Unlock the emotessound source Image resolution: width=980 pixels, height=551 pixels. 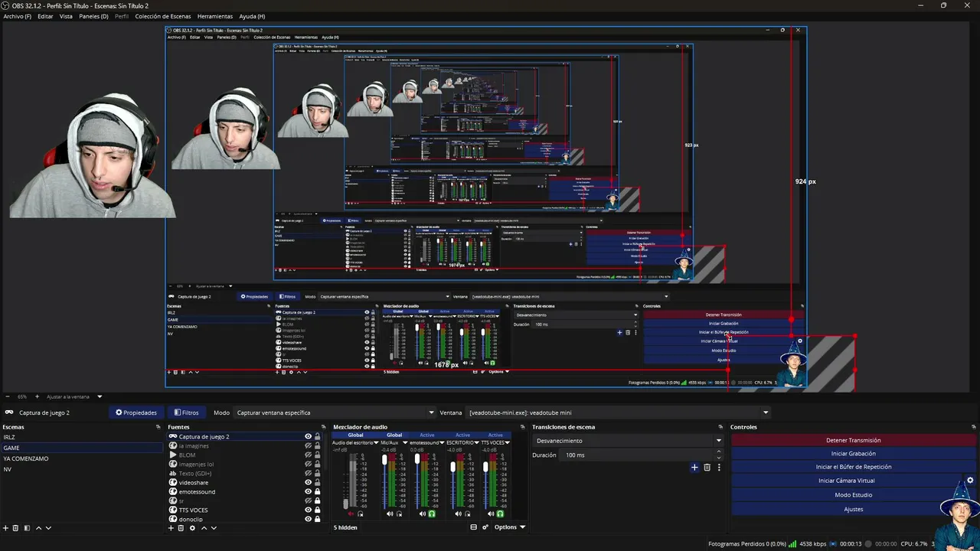pyautogui.click(x=318, y=492)
